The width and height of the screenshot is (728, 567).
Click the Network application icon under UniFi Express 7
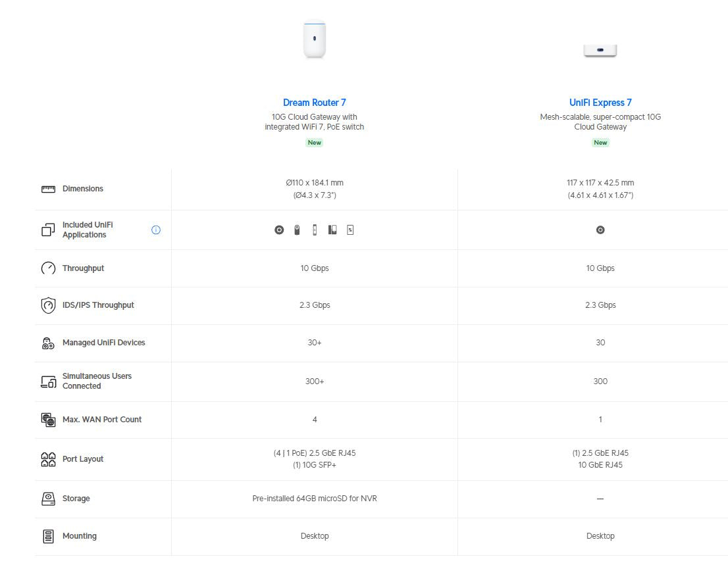(x=600, y=230)
